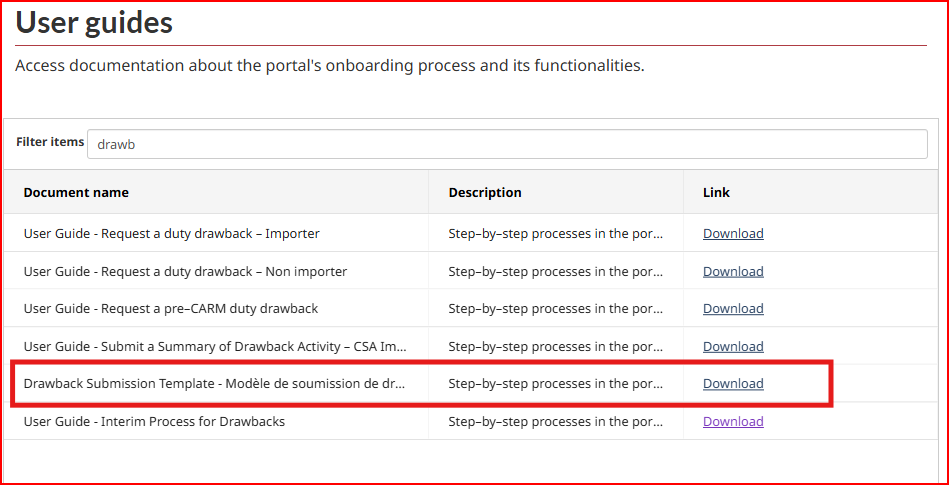Download the Request a duty drawback – Non importer guide
Viewport: 949px width, 485px height.
(x=732, y=271)
